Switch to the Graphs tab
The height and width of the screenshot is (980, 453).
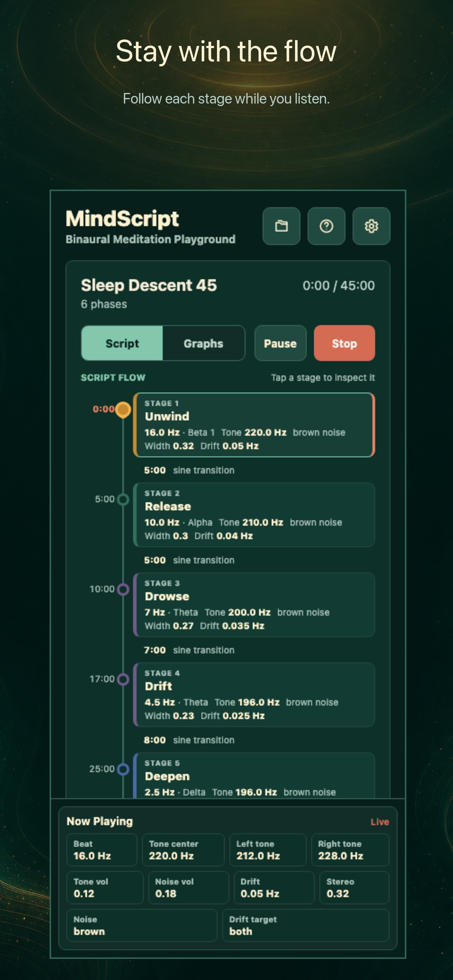pyautogui.click(x=204, y=343)
